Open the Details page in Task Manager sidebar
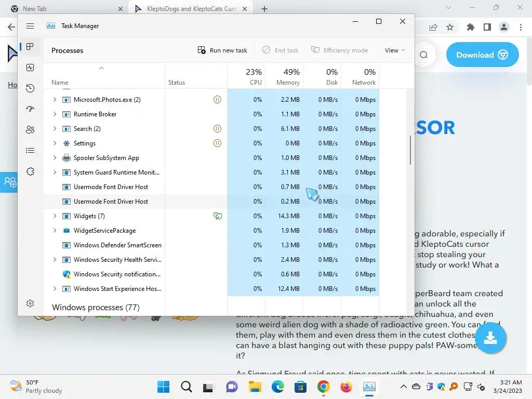 click(30, 150)
